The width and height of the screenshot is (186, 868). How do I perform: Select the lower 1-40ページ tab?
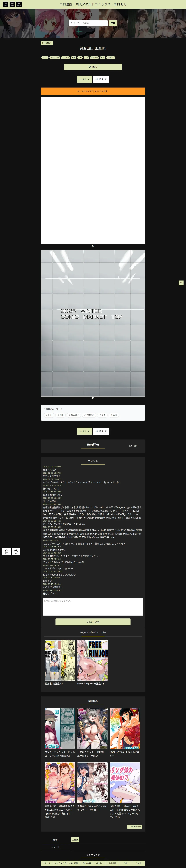(84, 431)
